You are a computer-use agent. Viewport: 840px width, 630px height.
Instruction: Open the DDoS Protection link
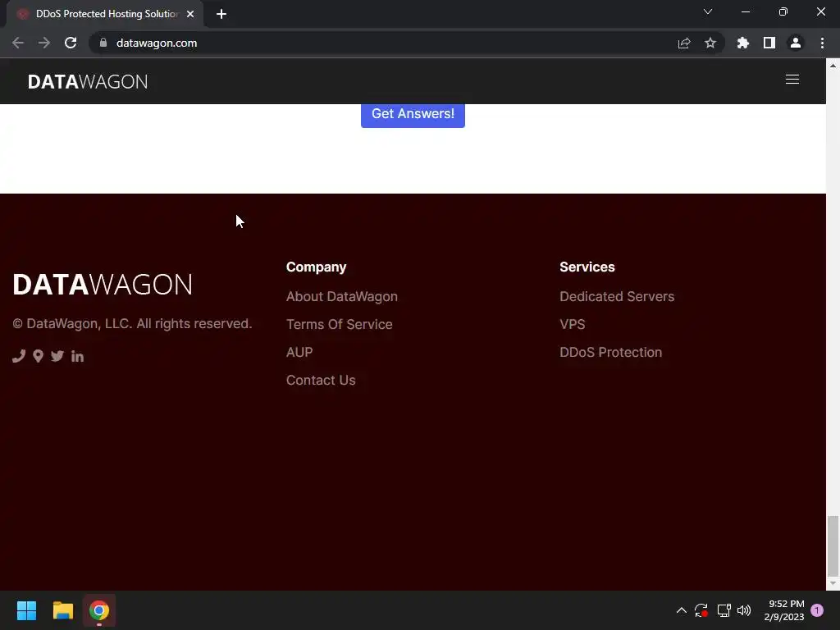tap(610, 352)
